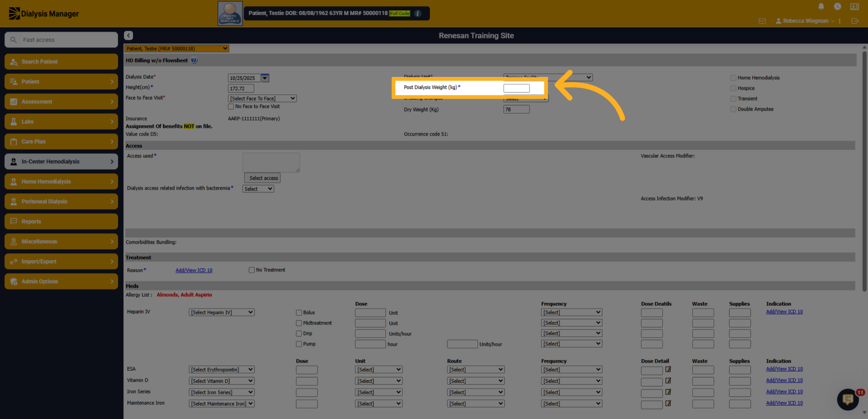Expand the In-Center Hemodialysis menu

click(61, 162)
